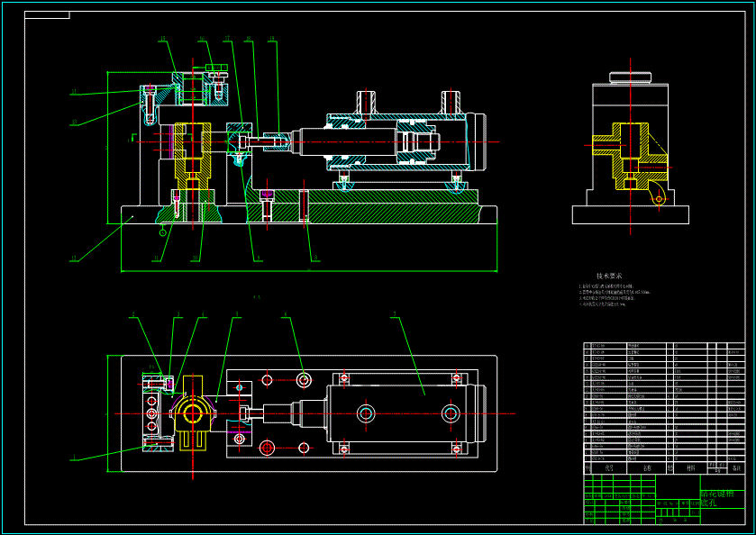Click the 技术要求 heading text

tap(609, 277)
